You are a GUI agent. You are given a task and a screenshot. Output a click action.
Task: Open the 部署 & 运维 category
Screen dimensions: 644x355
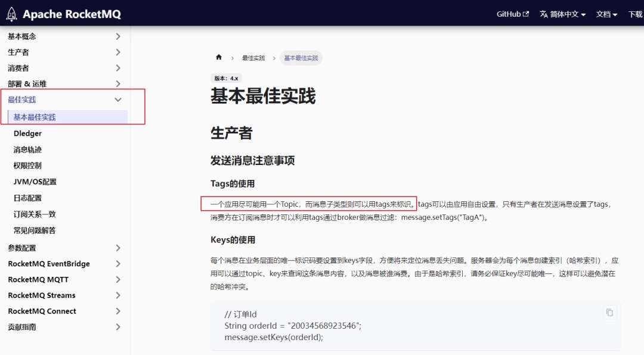click(27, 84)
